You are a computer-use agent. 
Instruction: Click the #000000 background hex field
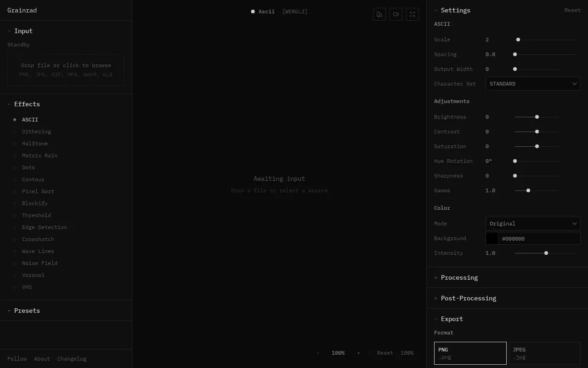pos(539,238)
